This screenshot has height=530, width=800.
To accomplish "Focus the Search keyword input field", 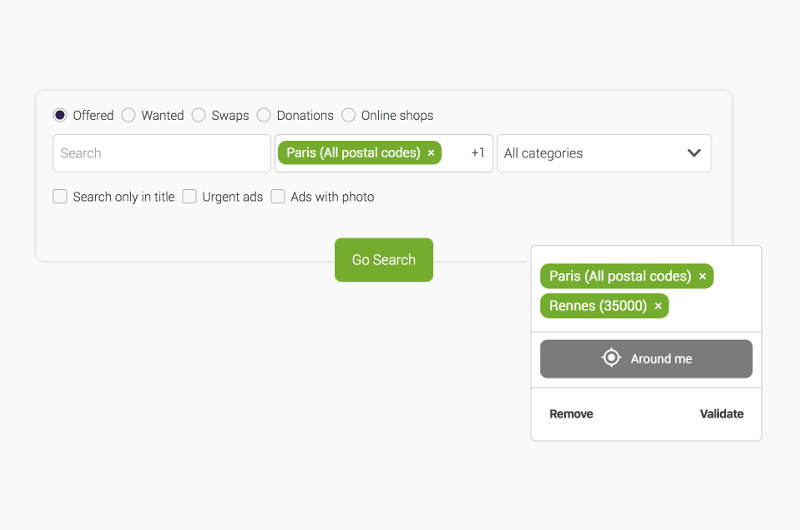I will click(x=161, y=153).
